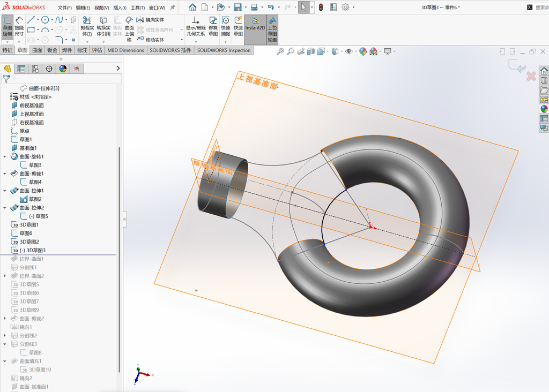Click the Zoom to Fit magnifier icon

[280, 51]
